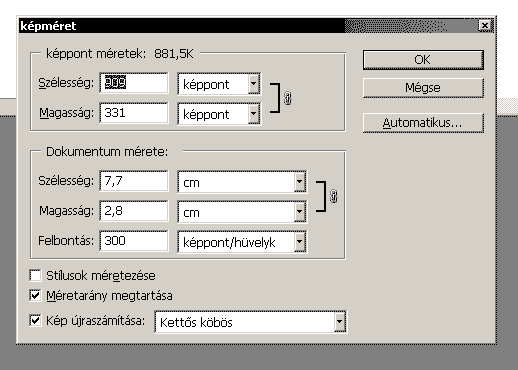Open the Kettős köbös resampling dropdown
The width and height of the screenshot is (518, 370).
(x=340, y=322)
